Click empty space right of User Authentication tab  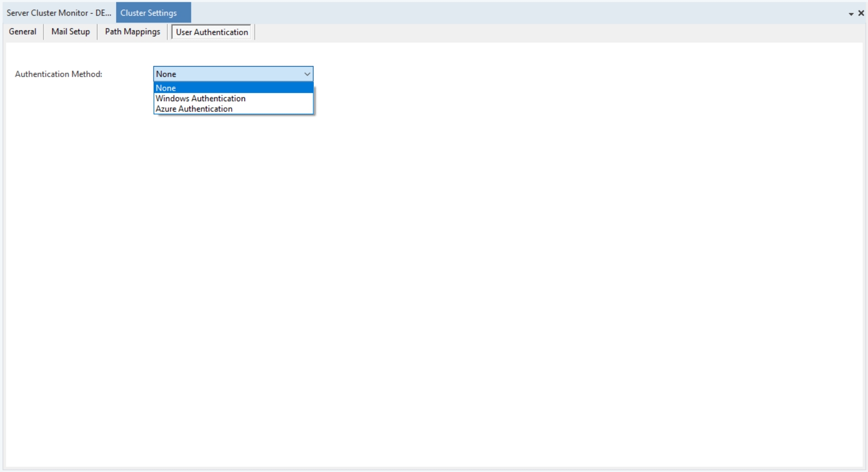[x=495, y=32]
